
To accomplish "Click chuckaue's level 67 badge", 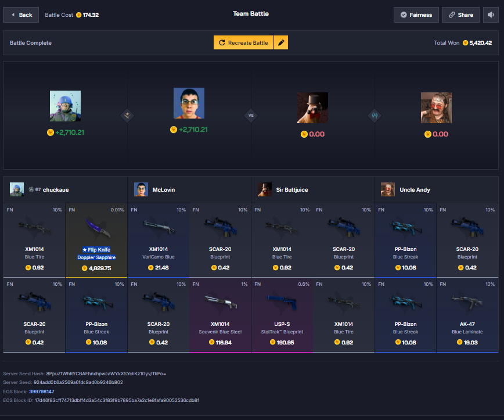I will pyautogui.click(x=35, y=189).
